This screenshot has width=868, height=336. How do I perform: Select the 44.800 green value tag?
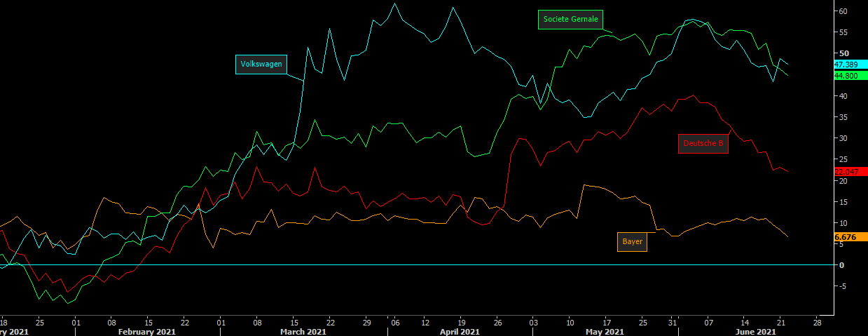(x=850, y=76)
